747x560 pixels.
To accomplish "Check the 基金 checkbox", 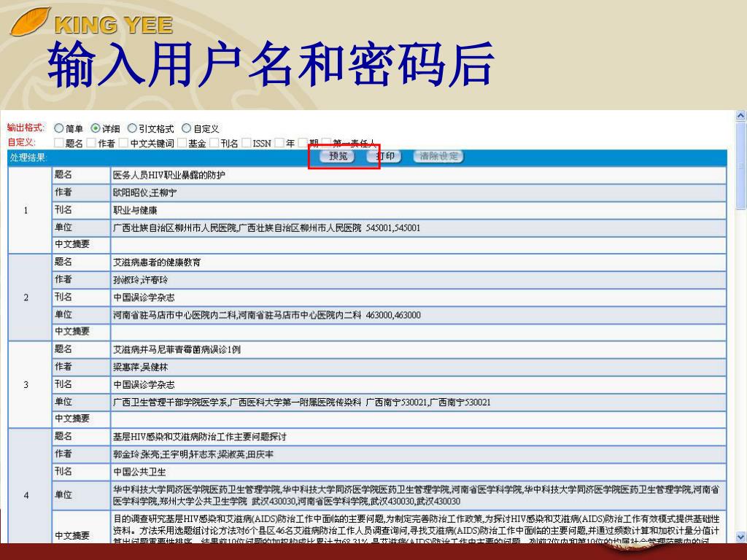I will point(182,143).
